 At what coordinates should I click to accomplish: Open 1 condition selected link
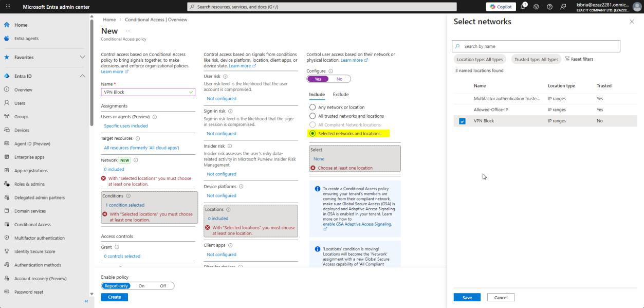(125, 205)
